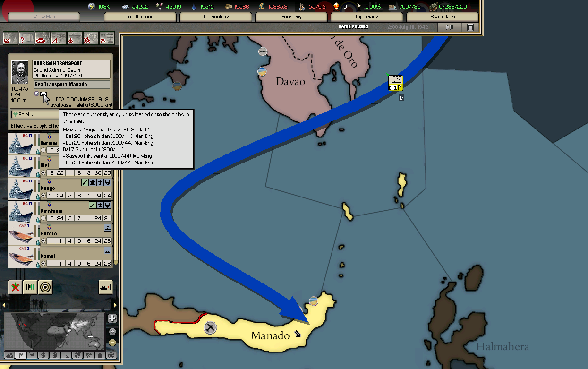Image resolution: width=588 pixels, height=369 pixels.
Task: Click the air units (plane) outliner icon
Action: 59,38
